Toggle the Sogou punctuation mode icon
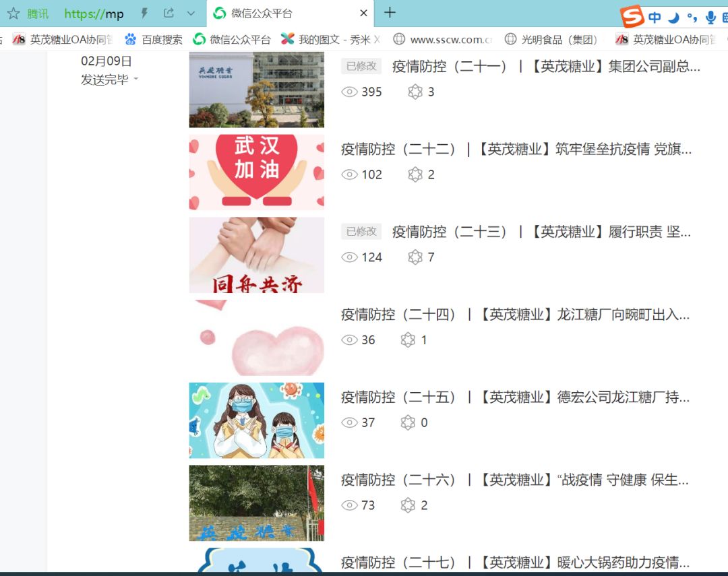The height and width of the screenshot is (576, 728). (x=692, y=18)
